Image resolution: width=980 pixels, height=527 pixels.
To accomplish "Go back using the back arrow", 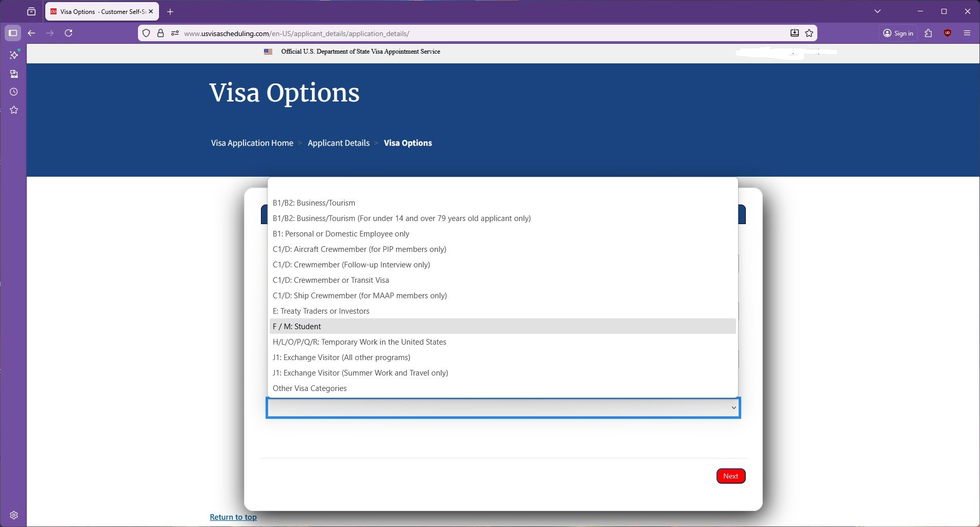I will click(x=31, y=33).
